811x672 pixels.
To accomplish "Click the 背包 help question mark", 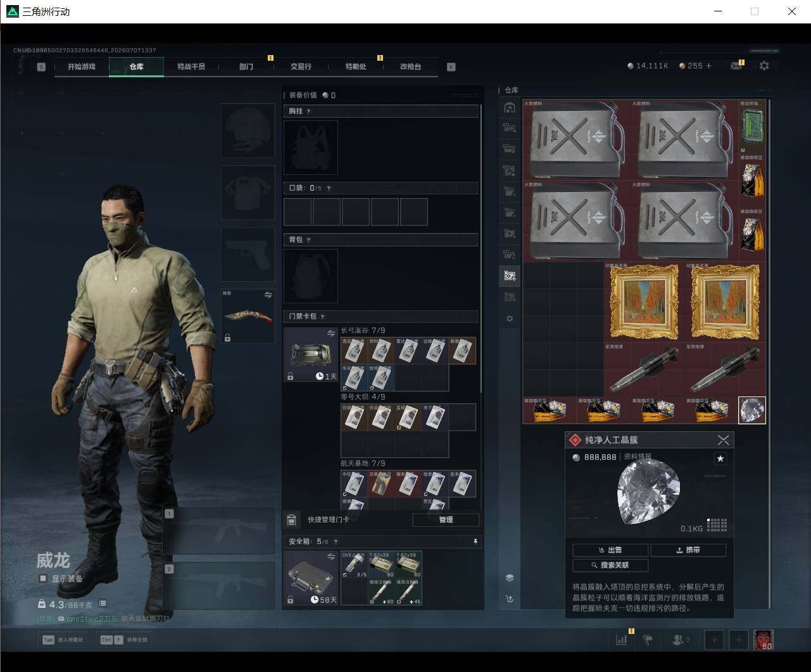I will coord(308,240).
